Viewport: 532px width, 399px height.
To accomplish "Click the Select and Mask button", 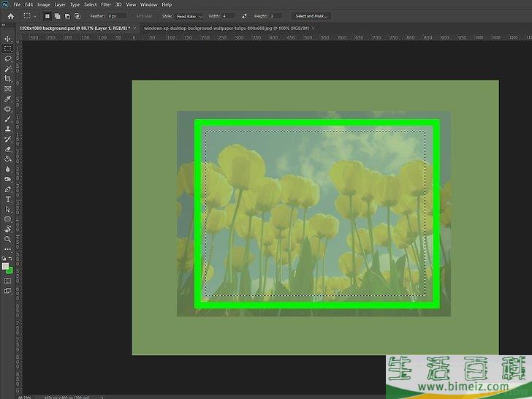I will (311, 16).
